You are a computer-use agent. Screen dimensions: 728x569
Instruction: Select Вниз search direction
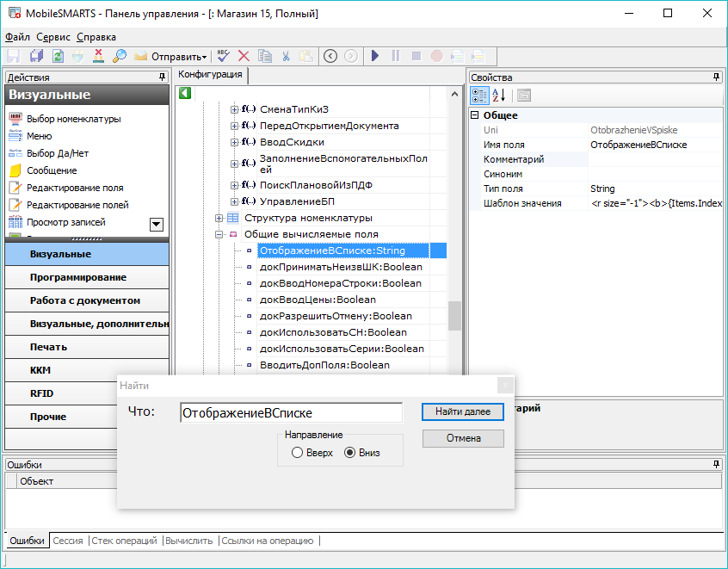(349, 453)
